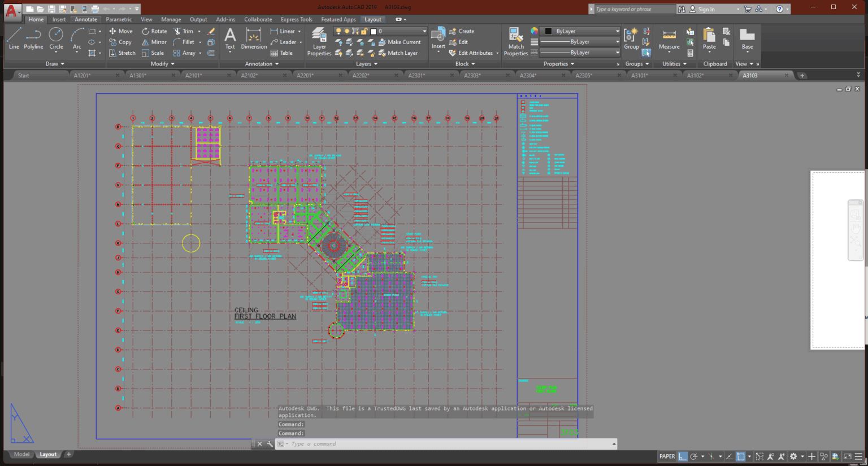Select the Line drawing tool
Screen dimensions: 868x466
pyautogui.click(x=14, y=39)
